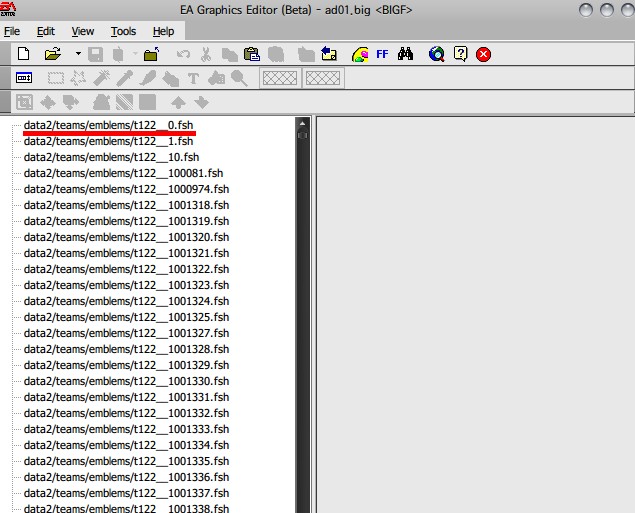
Task: Open the colorful palette tool icon
Action: click(x=360, y=54)
